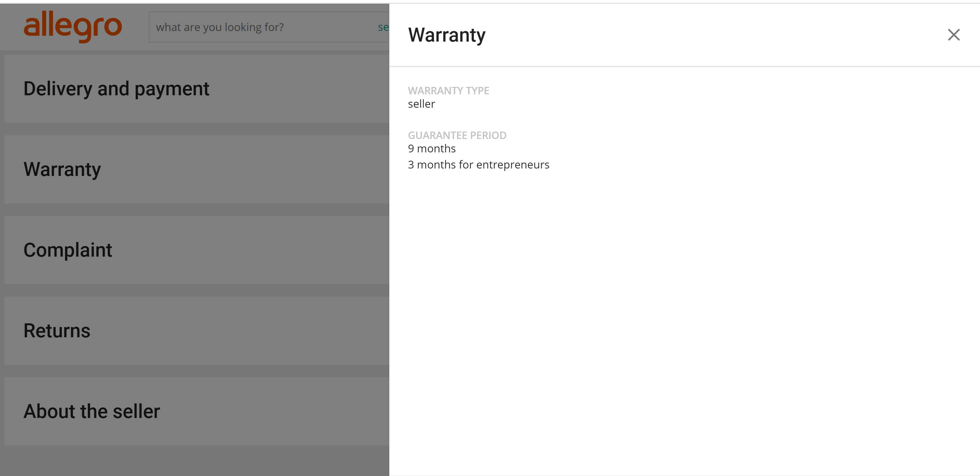The image size is (980, 476).
Task: Select the 'GUARANTEE PERIOD' label
Action: click(x=457, y=135)
